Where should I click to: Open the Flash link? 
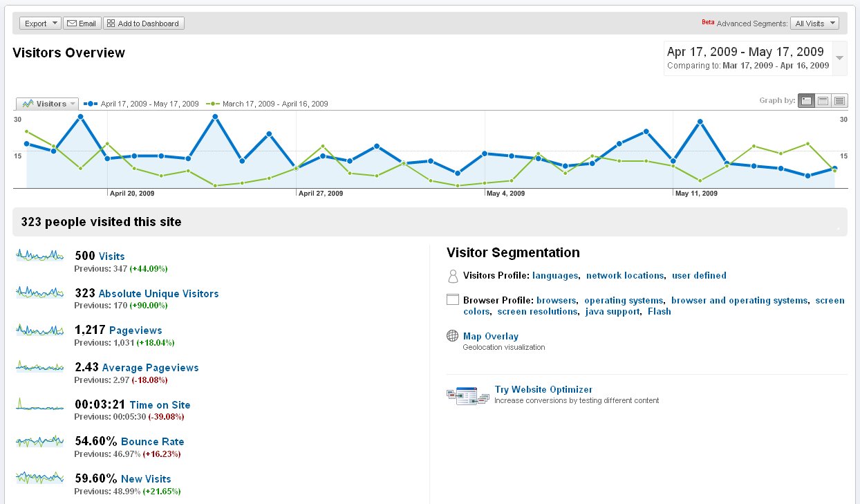coord(659,312)
